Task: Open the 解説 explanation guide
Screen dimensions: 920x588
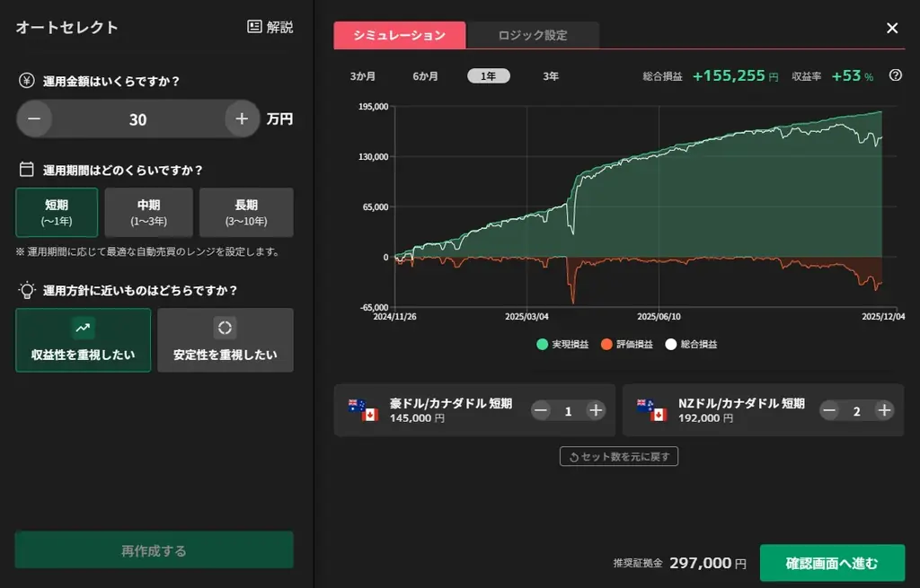Action: (x=272, y=27)
